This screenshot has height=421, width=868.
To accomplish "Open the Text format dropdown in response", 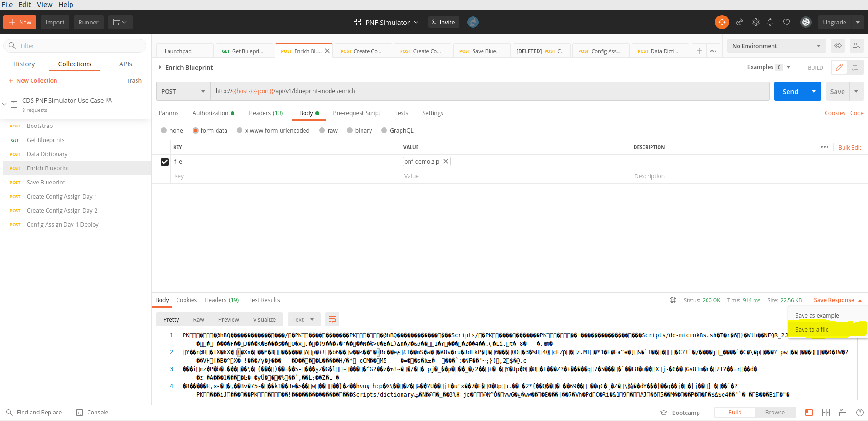I will [304, 319].
